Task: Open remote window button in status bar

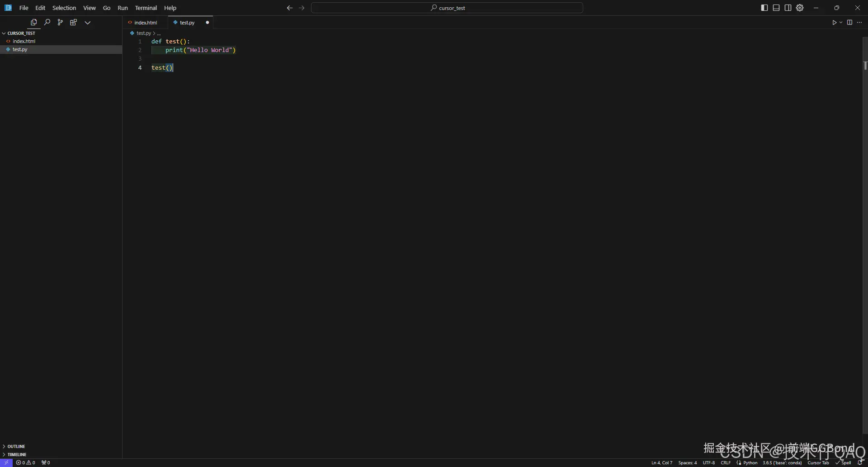Action: pyautogui.click(x=6, y=462)
